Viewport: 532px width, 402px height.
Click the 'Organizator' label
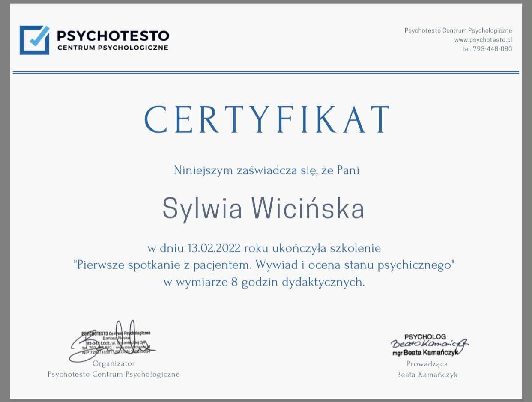tap(114, 363)
